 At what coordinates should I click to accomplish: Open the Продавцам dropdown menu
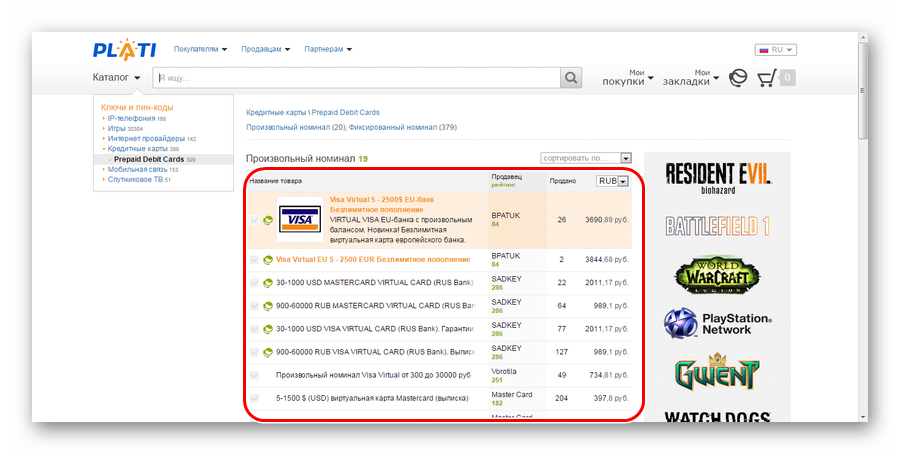[265, 49]
